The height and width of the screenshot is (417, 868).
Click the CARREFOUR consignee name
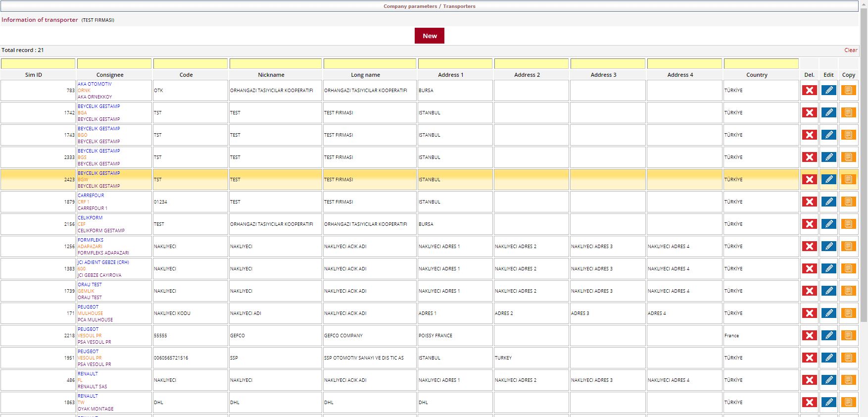click(x=91, y=196)
